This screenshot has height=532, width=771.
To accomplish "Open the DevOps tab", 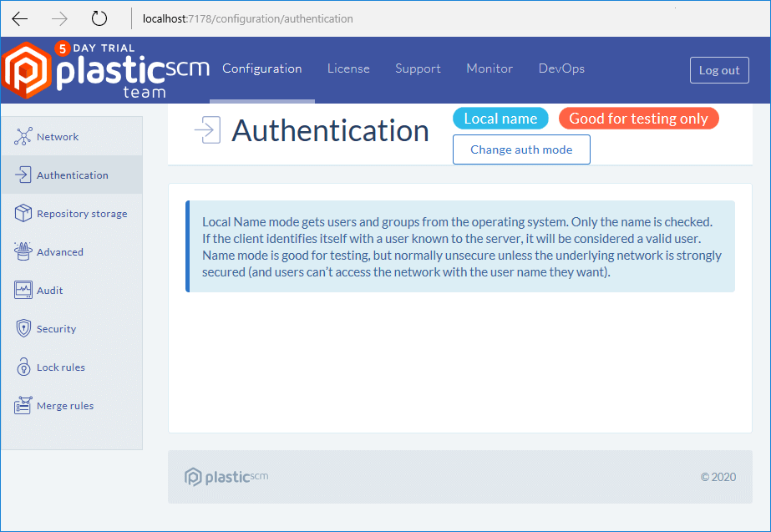I will point(561,68).
